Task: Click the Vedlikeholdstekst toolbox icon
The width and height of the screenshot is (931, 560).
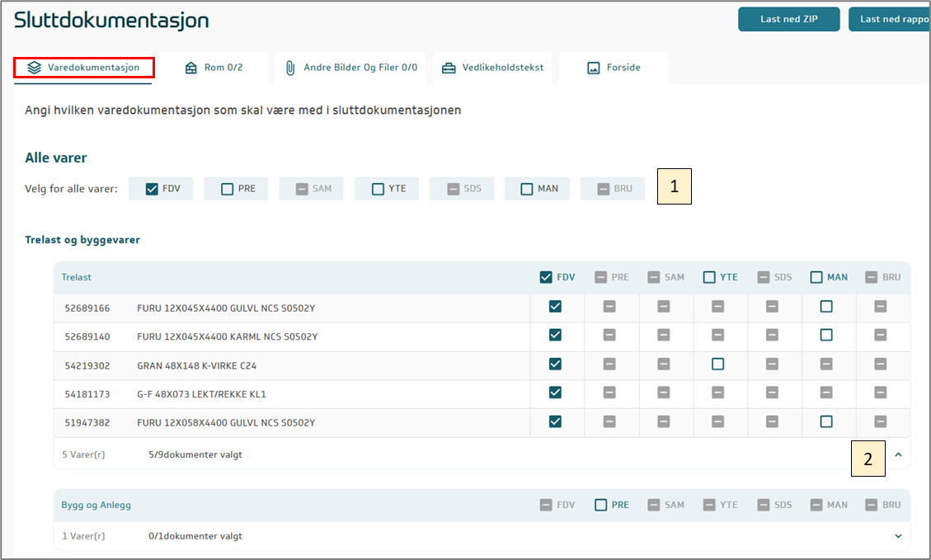Action: tap(449, 68)
